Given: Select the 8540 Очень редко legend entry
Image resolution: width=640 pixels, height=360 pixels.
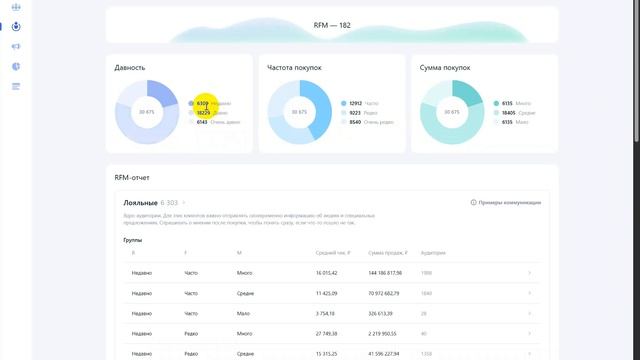Looking at the screenshot, I should coord(367,122).
